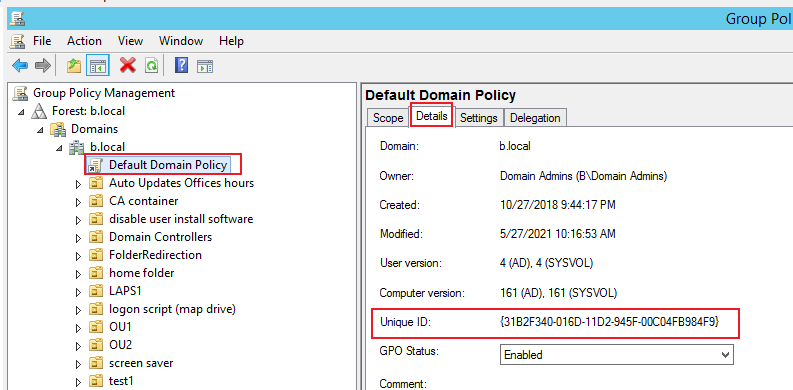The width and height of the screenshot is (793, 390).
Task: Click the LAPS1 OU folder icon
Action: [x=96, y=291]
